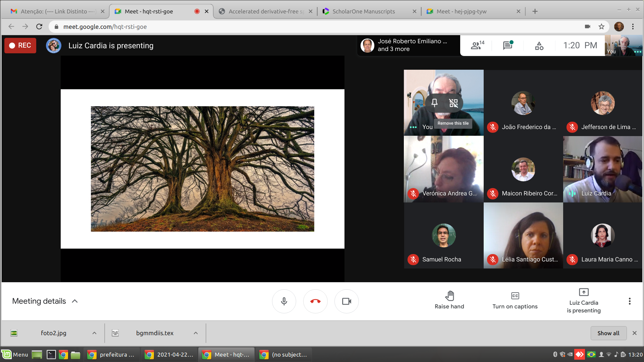Viewport: 644px width, 362px height.
Task: Close the ScholarOne Manuscripts tab
Action: [x=415, y=11]
